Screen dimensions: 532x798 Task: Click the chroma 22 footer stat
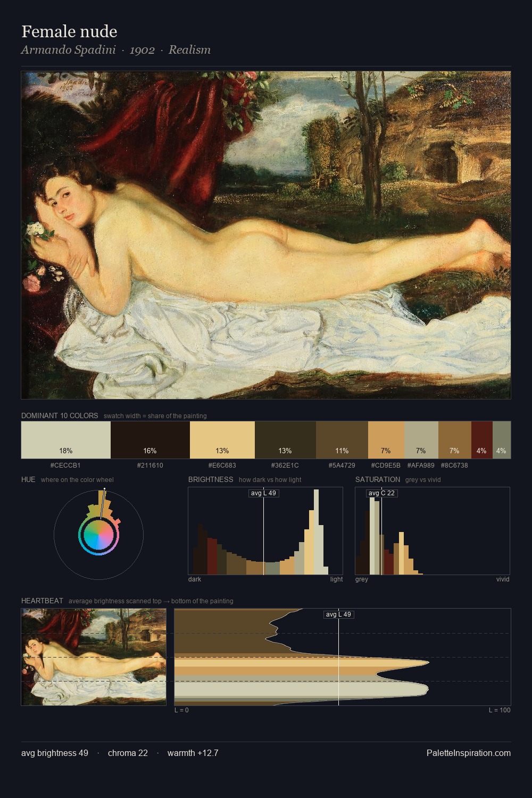(128, 753)
